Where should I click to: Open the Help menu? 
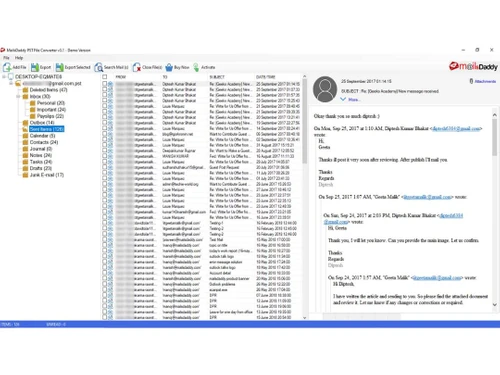pyautogui.click(x=19, y=58)
